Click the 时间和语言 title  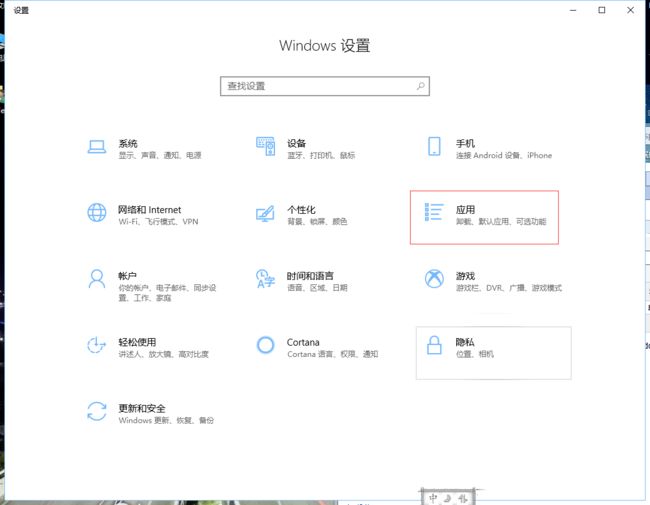coord(310,276)
